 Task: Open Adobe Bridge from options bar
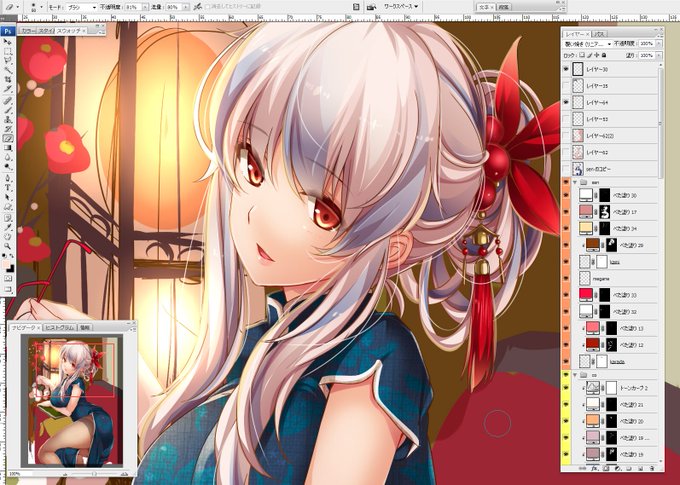tap(372, 7)
